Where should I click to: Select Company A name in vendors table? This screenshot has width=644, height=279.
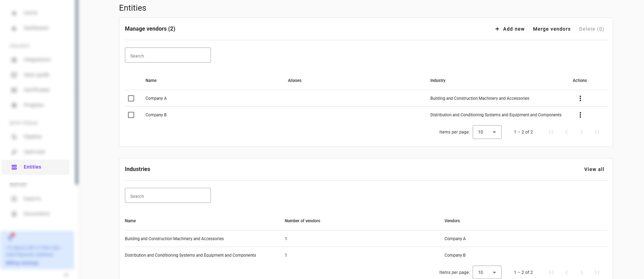click(x=156, y=98)
